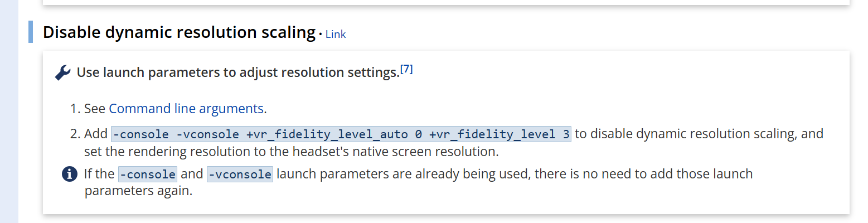This screenshot has width=868, height=223.
Task: Open citation reference [7]
Action: pos(406,69)
